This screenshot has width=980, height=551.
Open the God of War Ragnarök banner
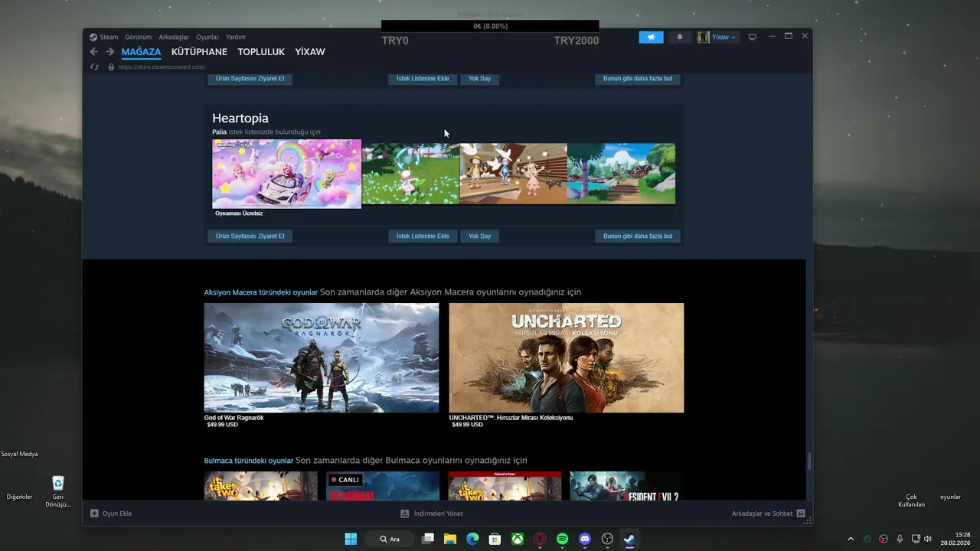click(x=322, y=357)
